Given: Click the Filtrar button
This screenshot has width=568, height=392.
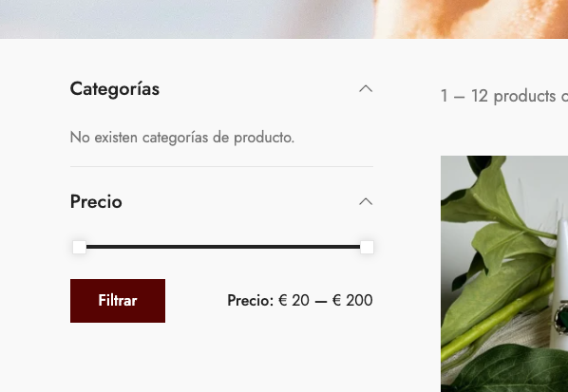Looking at the screenshot, I should coord(118,301).
